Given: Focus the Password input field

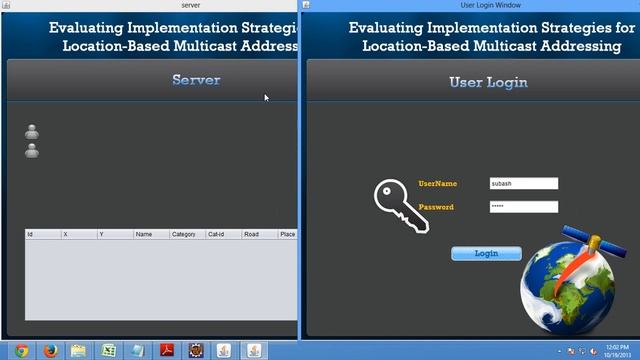Looking at the screenshot, I should [x=524, y=207].
